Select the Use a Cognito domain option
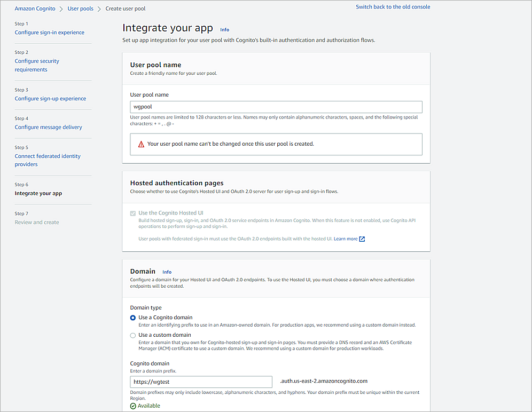The width and height of the screenshot is (532, 412). click(133, 318)
